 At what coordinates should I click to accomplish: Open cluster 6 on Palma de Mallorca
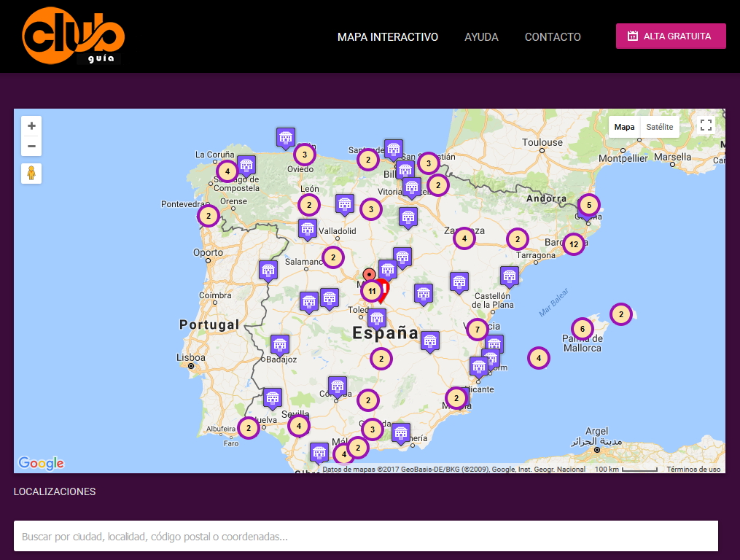[x=583, y=329]
